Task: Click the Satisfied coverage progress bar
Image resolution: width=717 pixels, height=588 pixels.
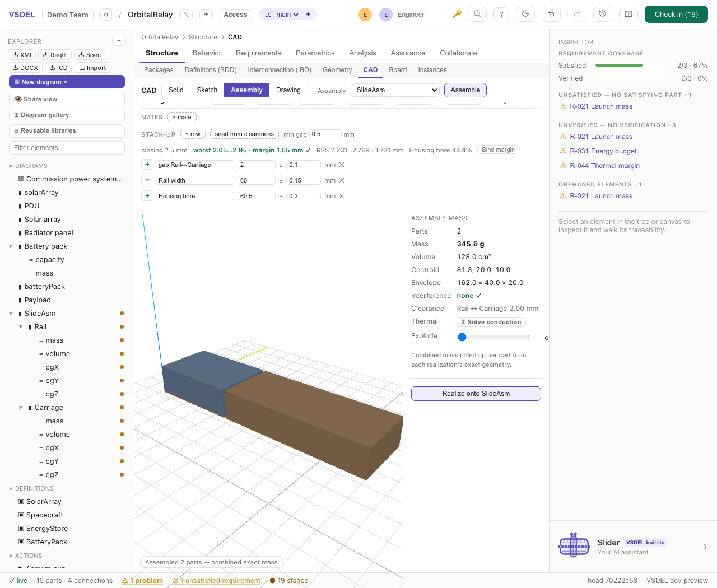Action: 631,66
